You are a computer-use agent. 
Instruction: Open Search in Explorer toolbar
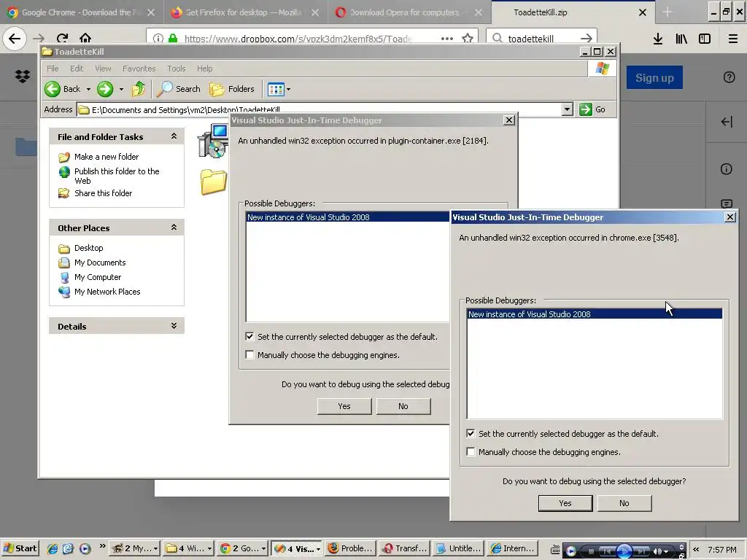(179, 88)
